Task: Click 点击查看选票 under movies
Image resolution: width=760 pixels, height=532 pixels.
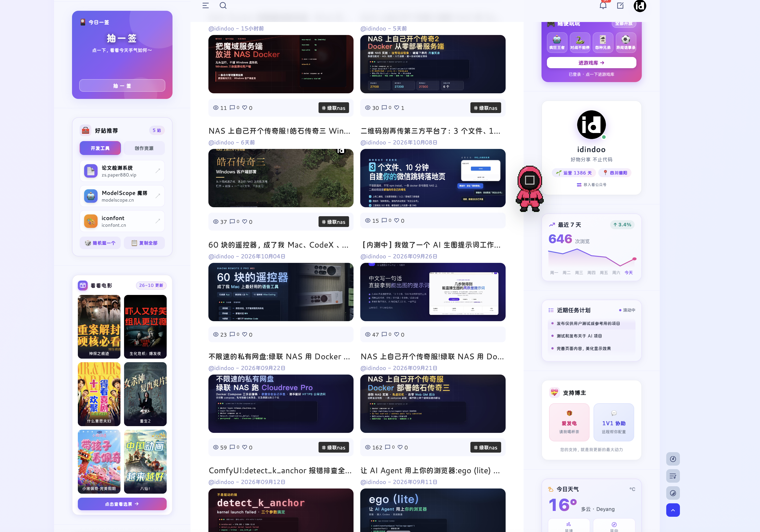Action: pyautogui.click(x=122, y=504)
